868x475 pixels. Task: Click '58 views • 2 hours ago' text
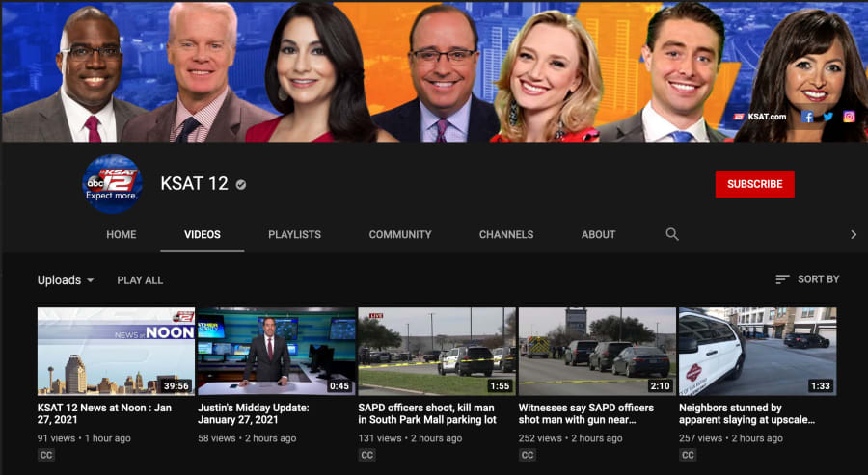coord(247,438)
